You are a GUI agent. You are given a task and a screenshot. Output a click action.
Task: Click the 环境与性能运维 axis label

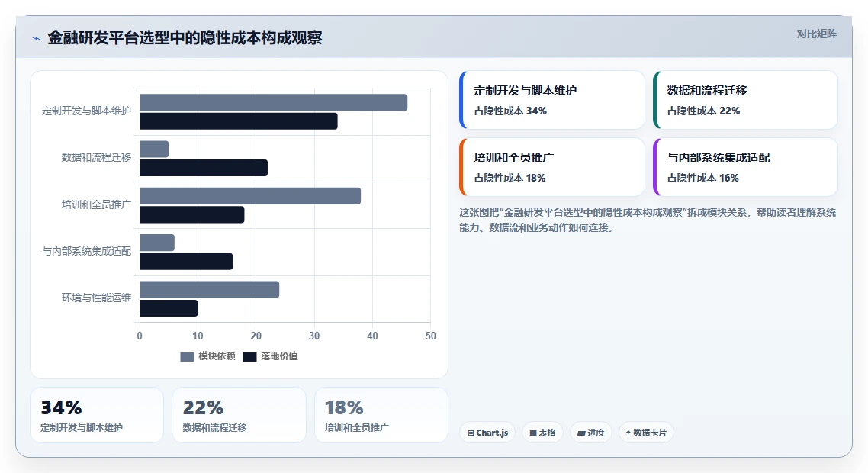[96, 298]
